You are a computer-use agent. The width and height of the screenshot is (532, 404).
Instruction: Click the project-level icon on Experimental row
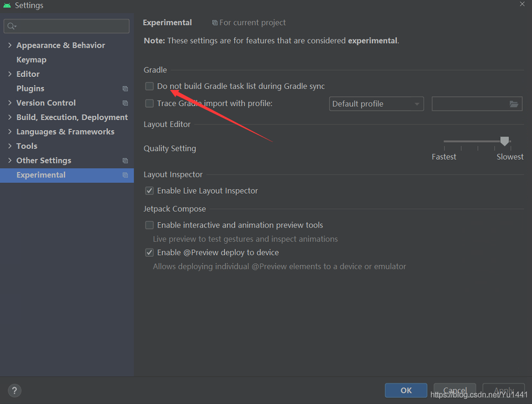pos(125,175)
